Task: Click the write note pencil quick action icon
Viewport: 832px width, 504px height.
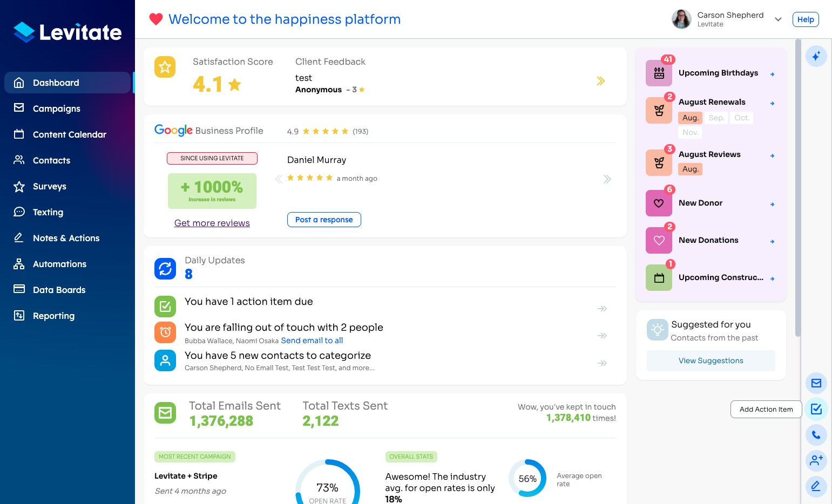Action: pyautogui.click(x=816, y=486)
